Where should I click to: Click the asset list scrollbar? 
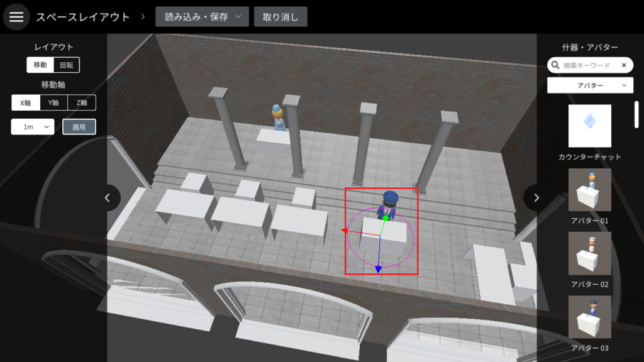coord(636,114)
